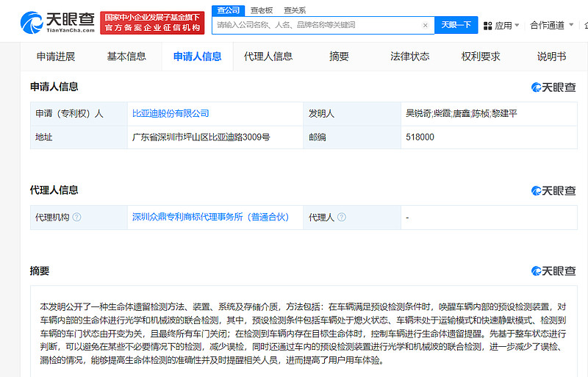This screenshot has height=377, width=588.
Task: Click the 发明人 label cell
Action: [x=352, y=114]
